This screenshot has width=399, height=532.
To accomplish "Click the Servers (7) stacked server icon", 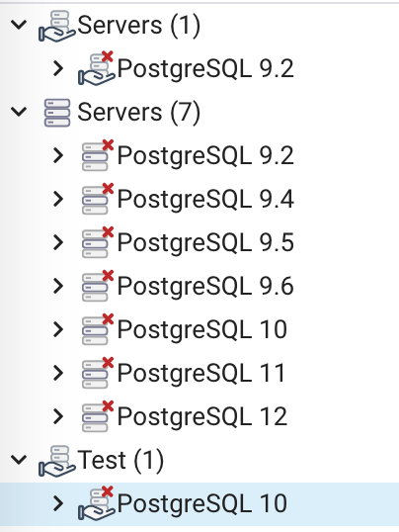I will point(57,113).
